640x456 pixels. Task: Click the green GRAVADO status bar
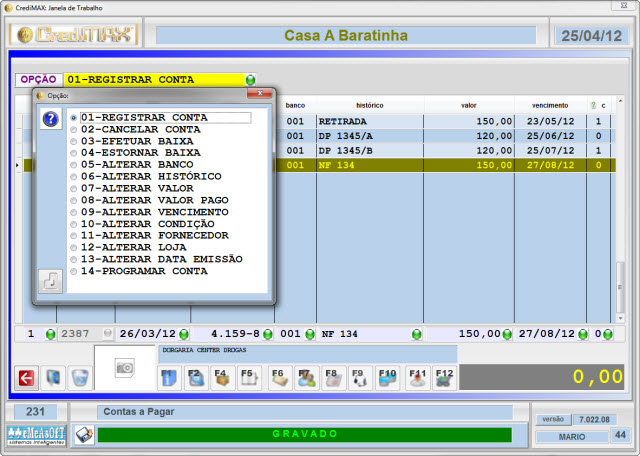click(304, 435)
